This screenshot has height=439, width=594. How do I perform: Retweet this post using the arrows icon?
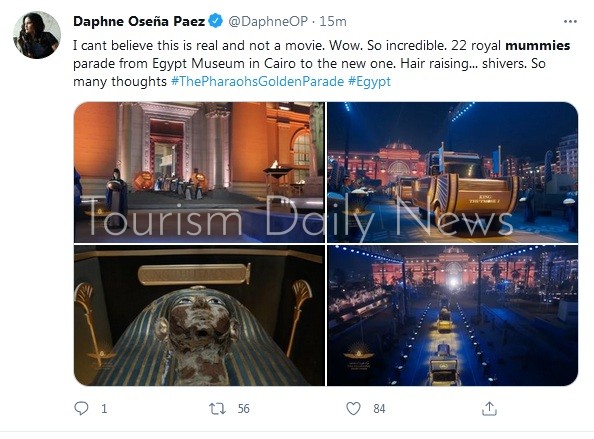[x=217, y=408]
